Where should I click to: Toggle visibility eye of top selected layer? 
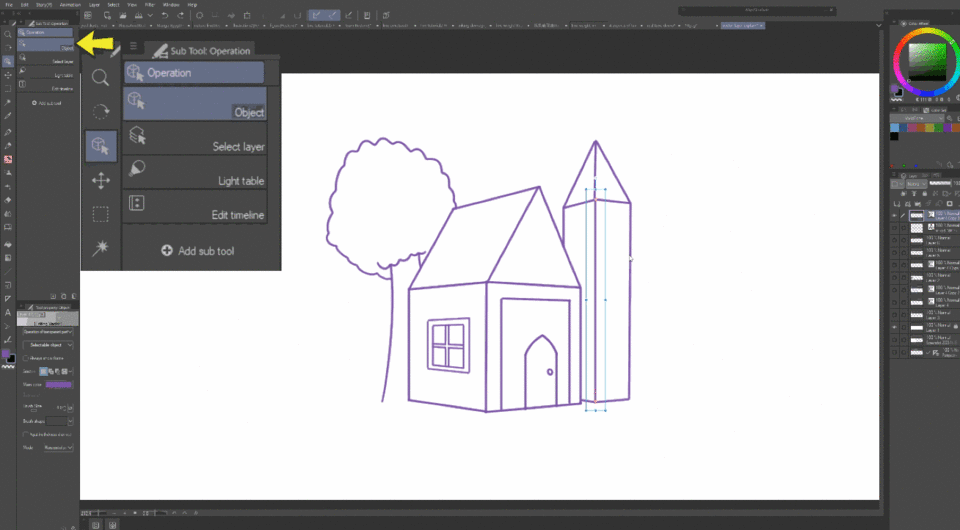tap(895, 215)
